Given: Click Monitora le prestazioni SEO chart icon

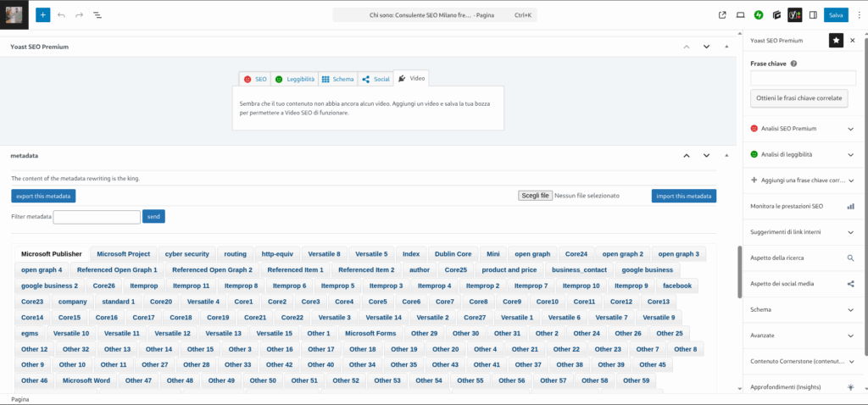Looking at the screenshot, I should coord(850,207).
